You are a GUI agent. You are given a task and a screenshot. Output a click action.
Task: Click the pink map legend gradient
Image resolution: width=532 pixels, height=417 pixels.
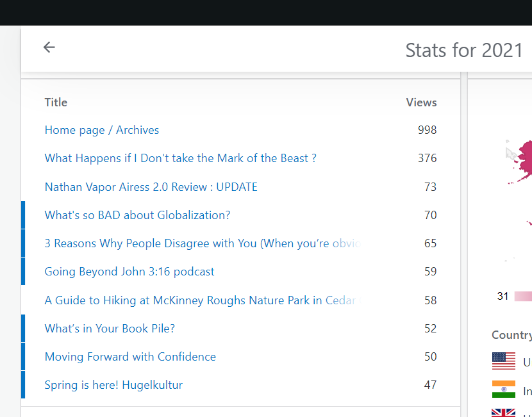[523, 296]
